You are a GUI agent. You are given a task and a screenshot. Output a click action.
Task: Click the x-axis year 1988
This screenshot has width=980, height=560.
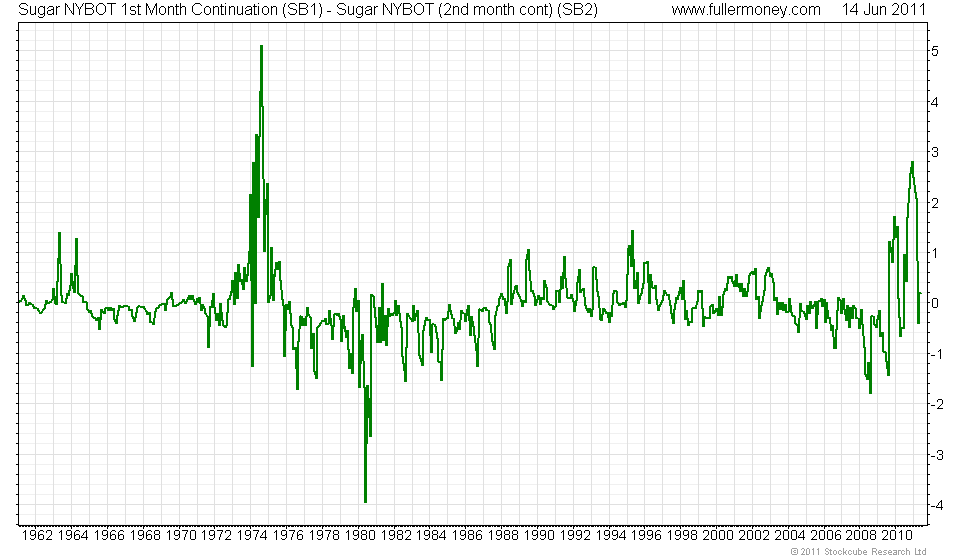503,536
